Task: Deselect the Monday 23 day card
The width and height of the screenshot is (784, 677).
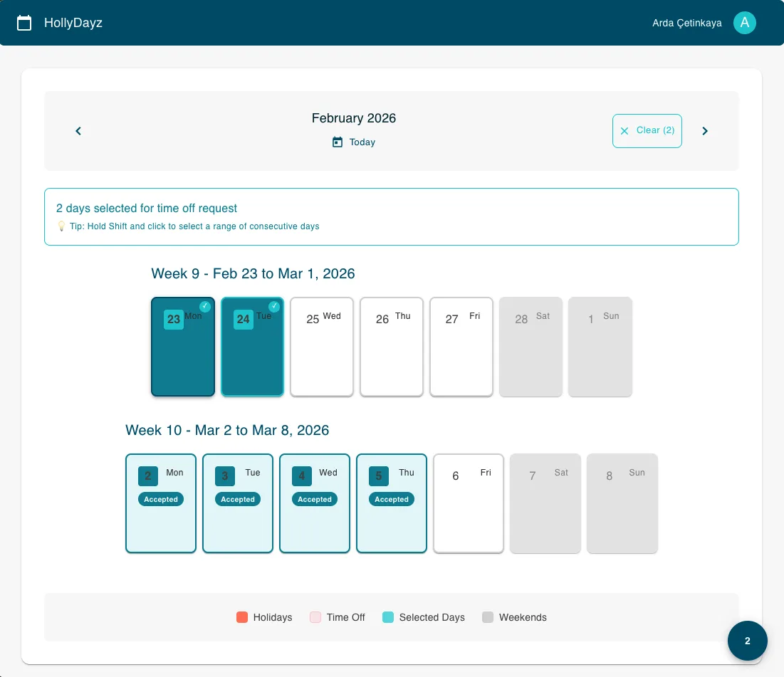Action: coord(183,356)
